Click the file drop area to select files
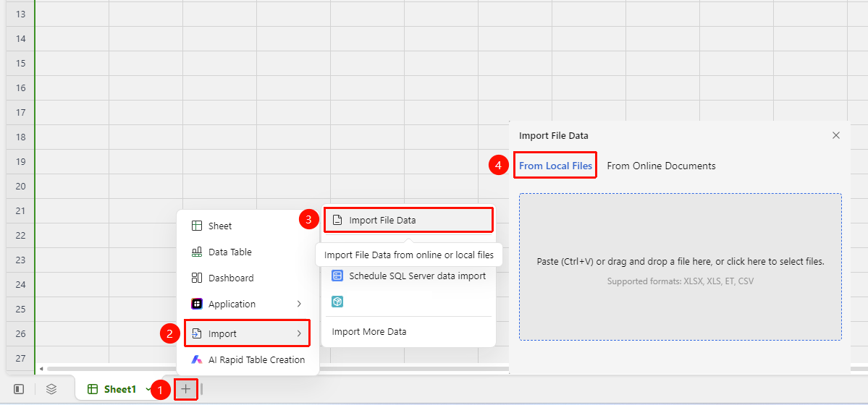Screen dimensions: 868x405 pyautogui.click(x=681, y=267)
